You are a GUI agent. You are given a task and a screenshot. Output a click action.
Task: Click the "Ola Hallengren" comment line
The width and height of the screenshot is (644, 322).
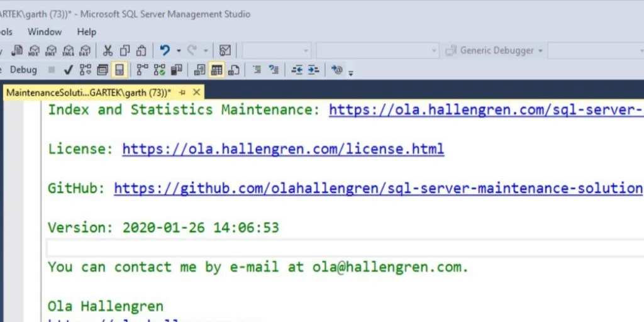pos(106,306)
